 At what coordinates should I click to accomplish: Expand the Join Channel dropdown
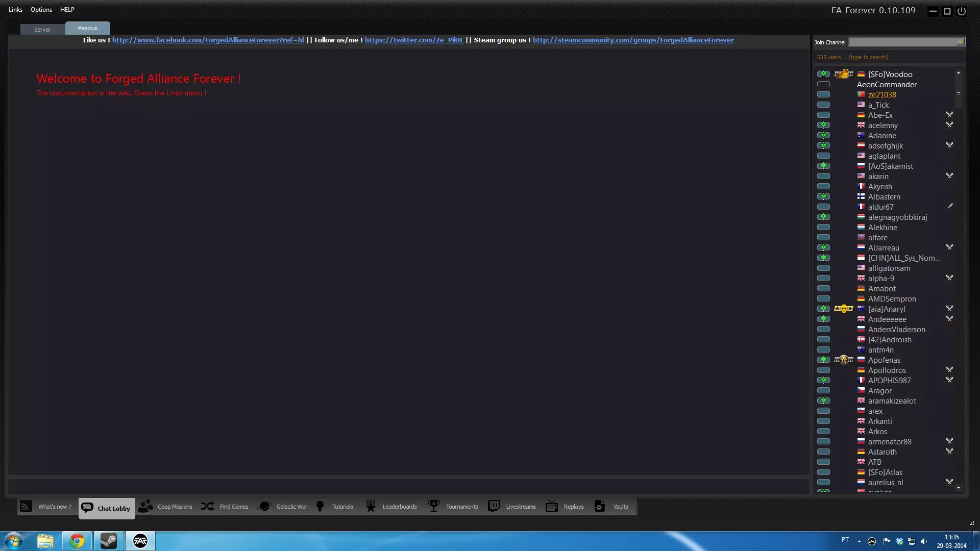point(960,42)
